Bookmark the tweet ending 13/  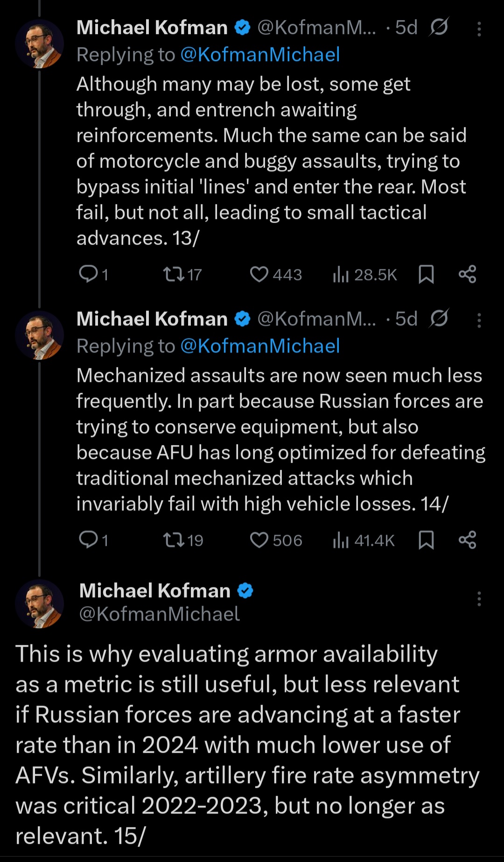[x=426, y=274]
